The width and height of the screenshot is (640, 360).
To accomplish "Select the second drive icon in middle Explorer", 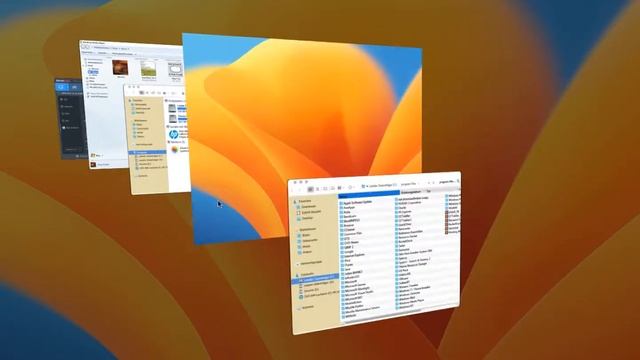I will [x=172, y=118].
